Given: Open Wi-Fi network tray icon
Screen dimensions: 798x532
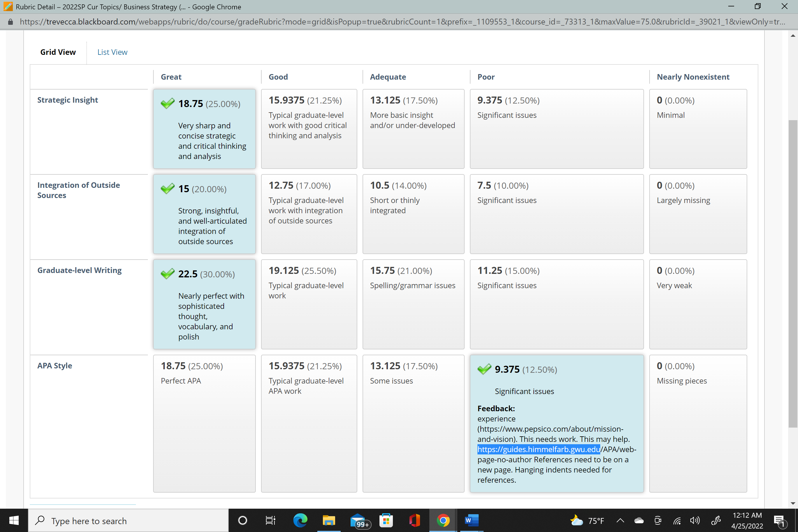Looking at the screenshot, I should (677, 520).
